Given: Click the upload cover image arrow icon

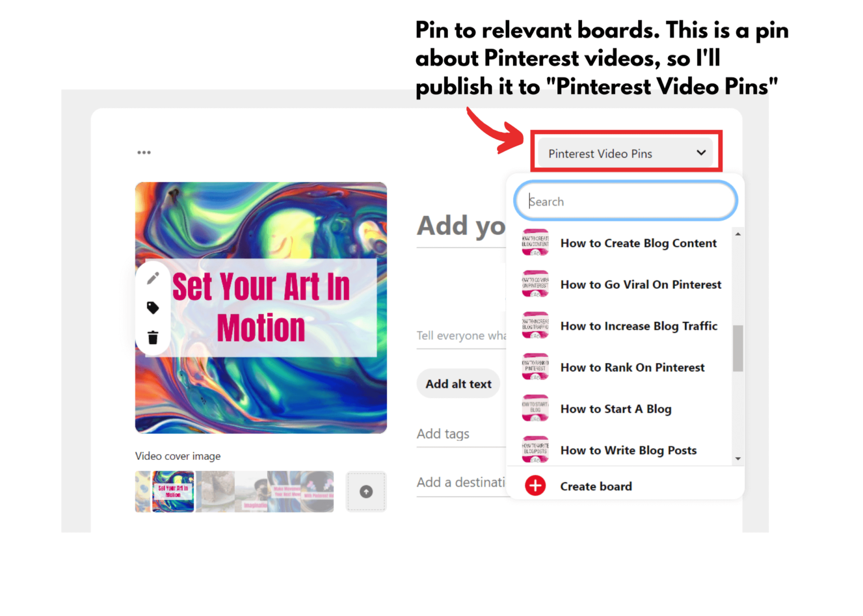Looking at the screenshot, I should point(366,491).
